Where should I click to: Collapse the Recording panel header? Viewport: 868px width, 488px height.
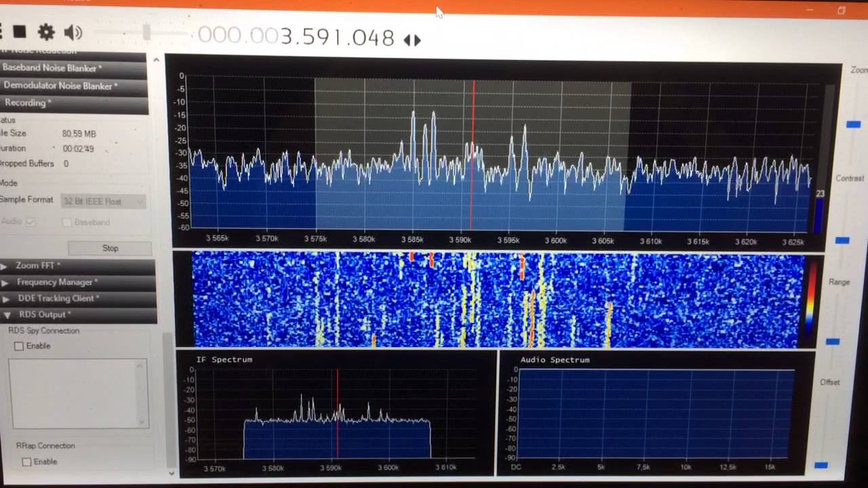pos(73,103)
